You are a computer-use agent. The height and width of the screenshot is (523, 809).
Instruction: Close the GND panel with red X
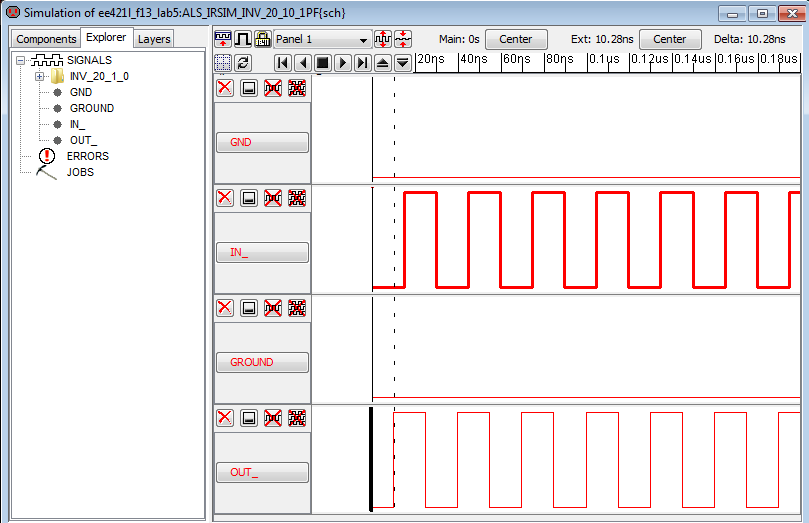pyautogui.click(x=225, y=87)
